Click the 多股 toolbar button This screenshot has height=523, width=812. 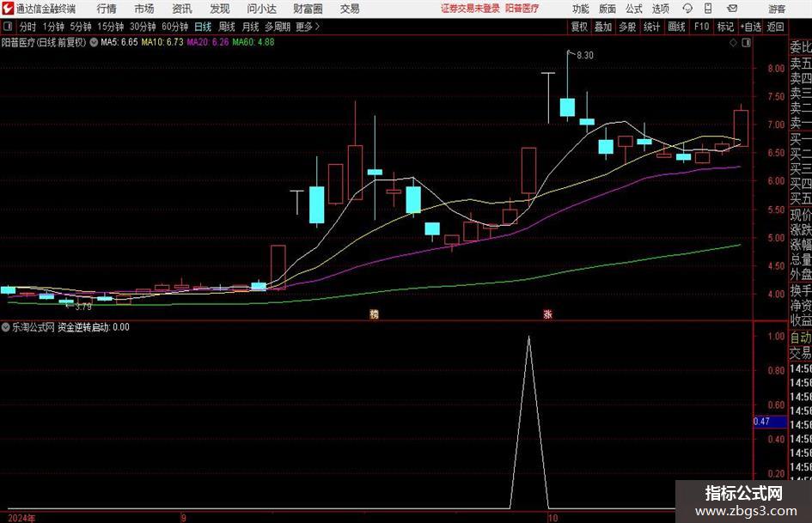(627, 27)
